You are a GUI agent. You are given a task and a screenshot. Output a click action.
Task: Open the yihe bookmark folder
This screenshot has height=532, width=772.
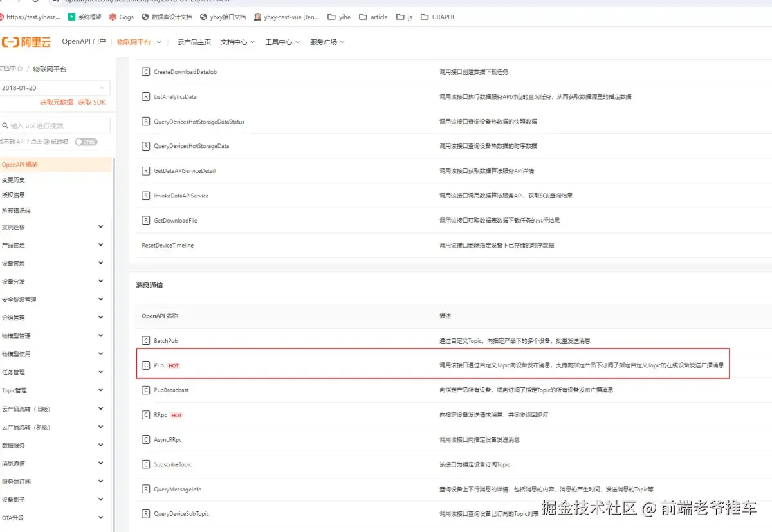339,17
